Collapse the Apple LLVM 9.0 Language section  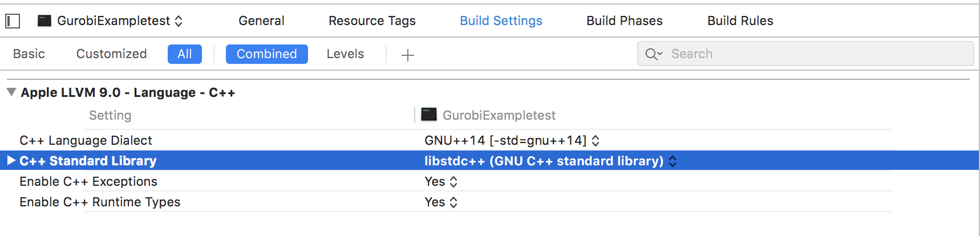11,92
